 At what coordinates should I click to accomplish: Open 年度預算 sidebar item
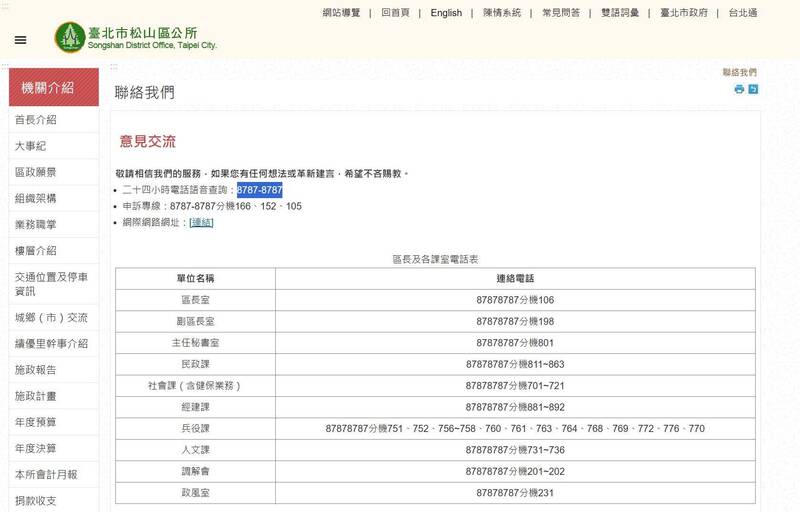tap(35, 422)
